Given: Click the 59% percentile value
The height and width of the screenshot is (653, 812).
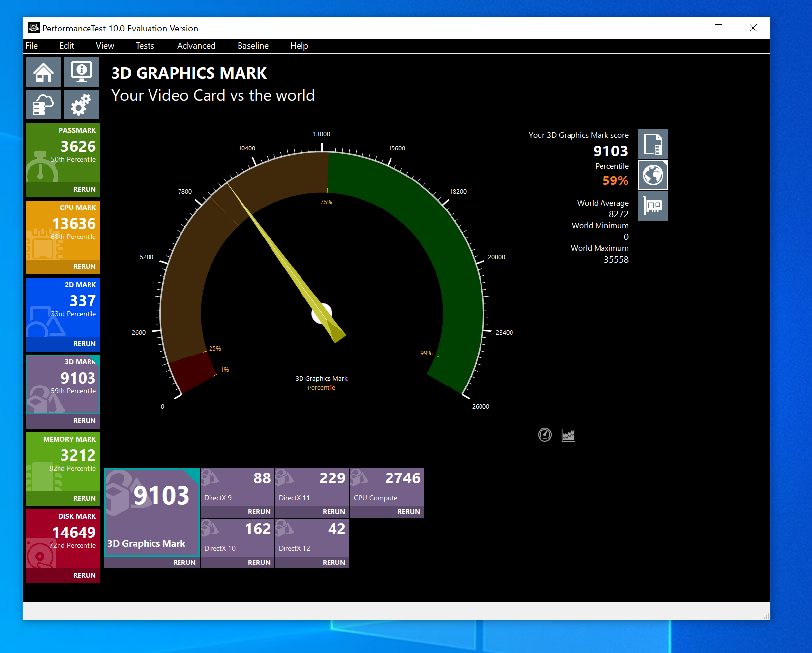Looking at the screenshot, I should (x=615, y=180).
